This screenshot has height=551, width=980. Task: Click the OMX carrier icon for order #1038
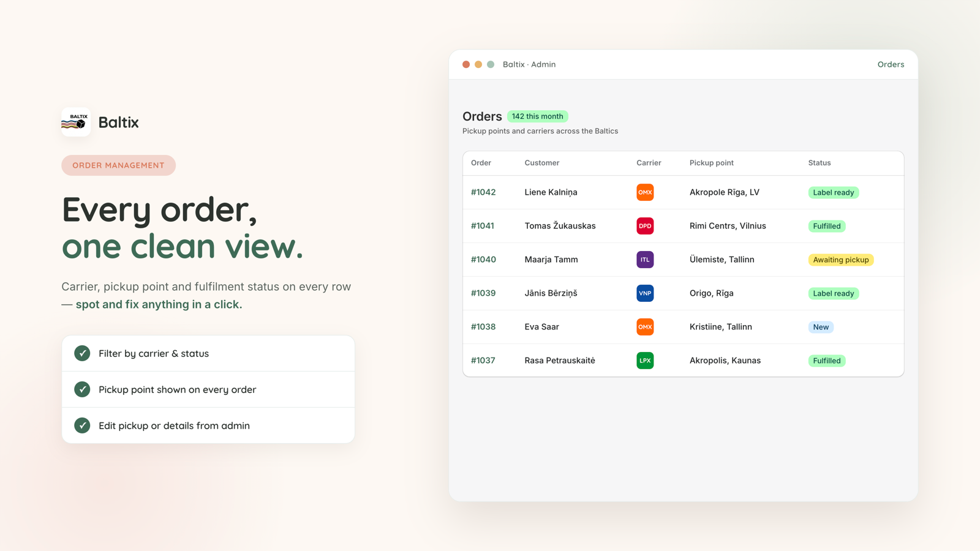pos(645,327)
